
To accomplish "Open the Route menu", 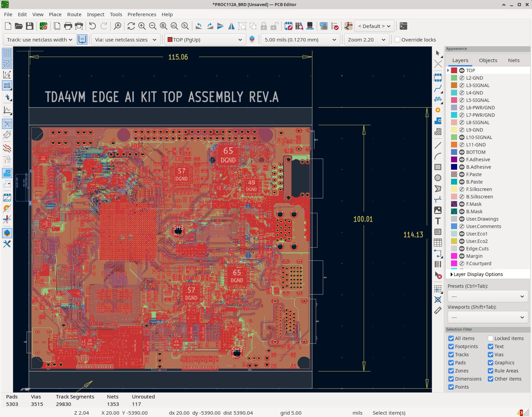I will pos(74,14).
